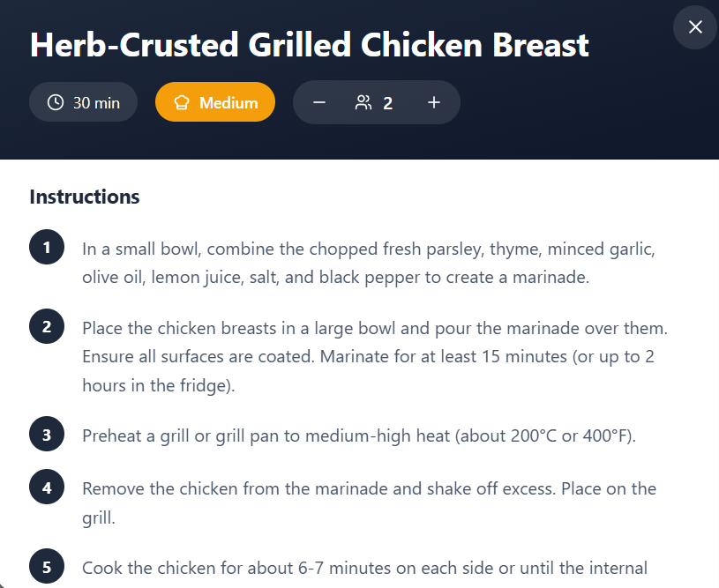
Task: Select the Medium difficulty badge
Action: (x=215, y=102)
